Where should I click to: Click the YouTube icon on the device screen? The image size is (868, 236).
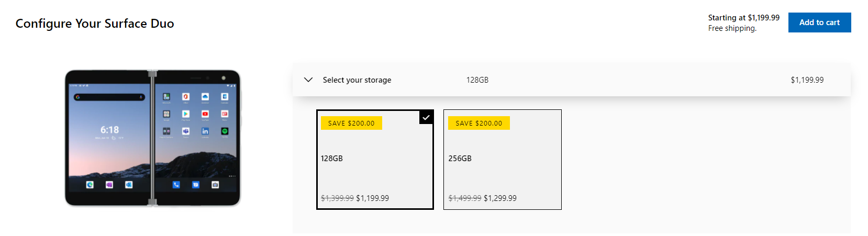coord(205,114)
